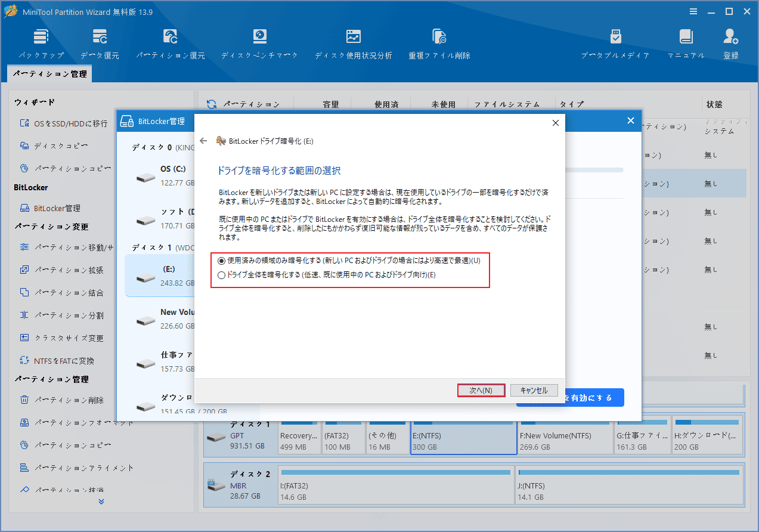Choose パーティション拡張 in sidebar
Viewport: 759px width, 532px height.
62,270
